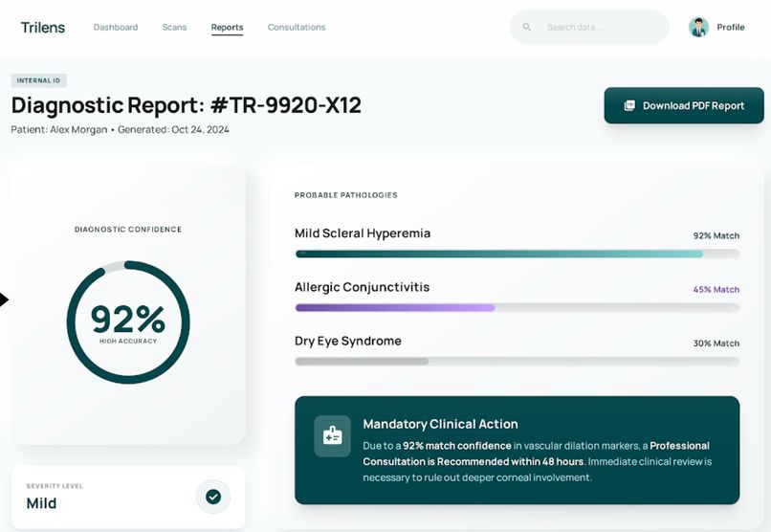Click the Generated: Oct 24, 2024 date

(173, 130)
